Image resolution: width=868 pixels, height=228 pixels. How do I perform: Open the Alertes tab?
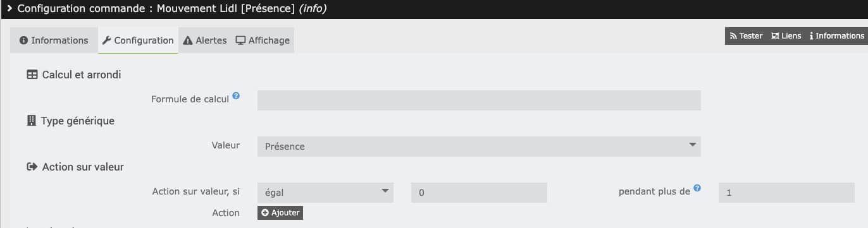click(204, 40)
